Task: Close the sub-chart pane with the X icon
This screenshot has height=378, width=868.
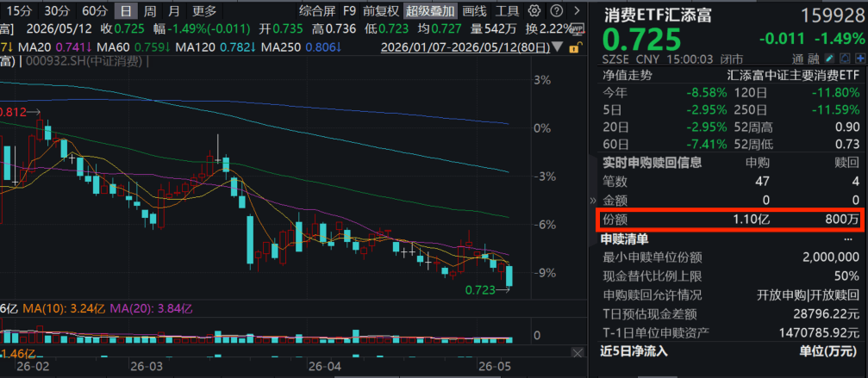Action: click(578, 352)
